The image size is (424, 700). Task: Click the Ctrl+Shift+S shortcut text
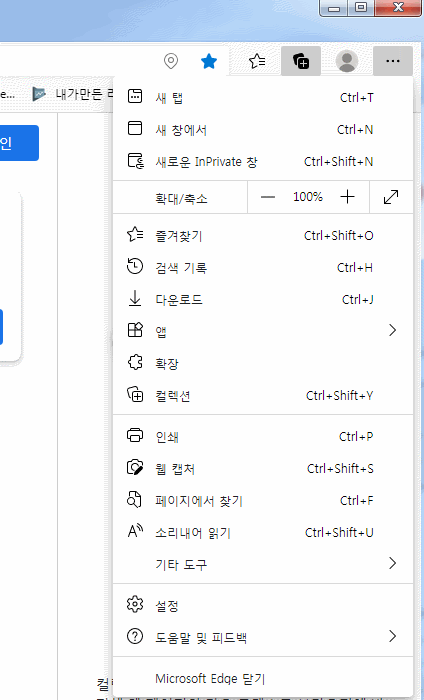coord(340,468)
